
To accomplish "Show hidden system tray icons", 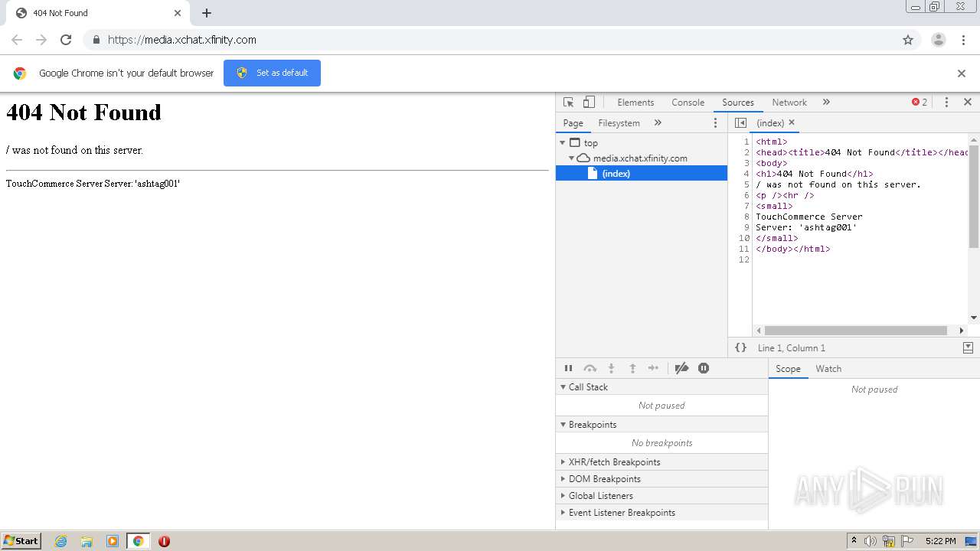I will click(854, 540).
